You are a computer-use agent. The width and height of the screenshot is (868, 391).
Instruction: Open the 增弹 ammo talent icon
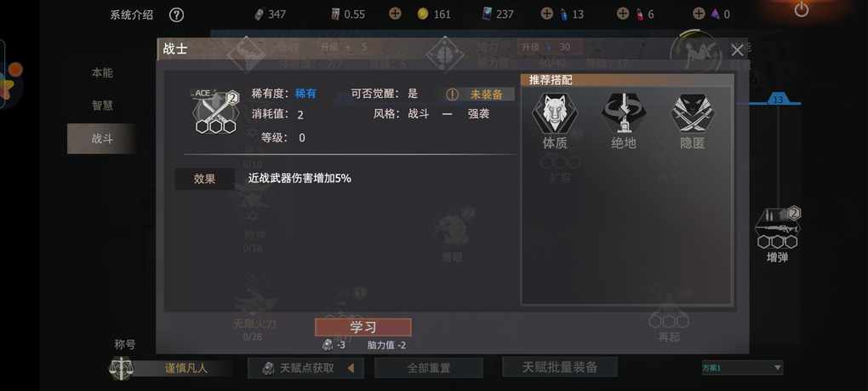(x=777, y=228)
